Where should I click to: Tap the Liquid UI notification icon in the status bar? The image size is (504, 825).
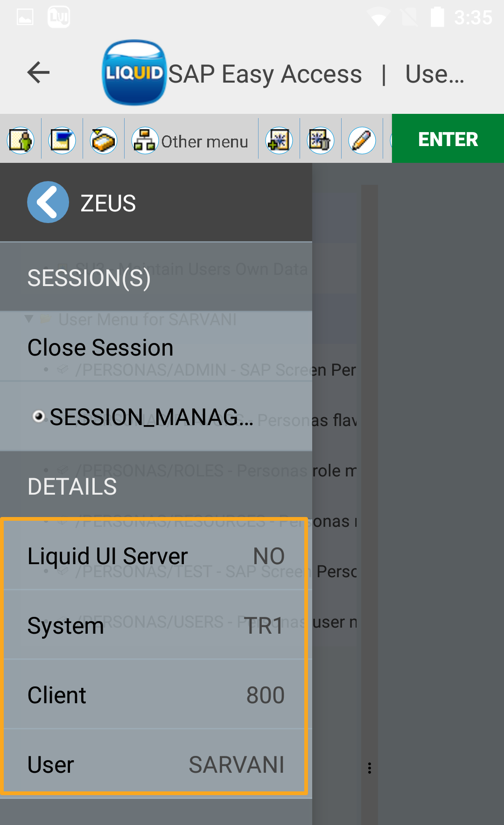click(x=59, y=17)
